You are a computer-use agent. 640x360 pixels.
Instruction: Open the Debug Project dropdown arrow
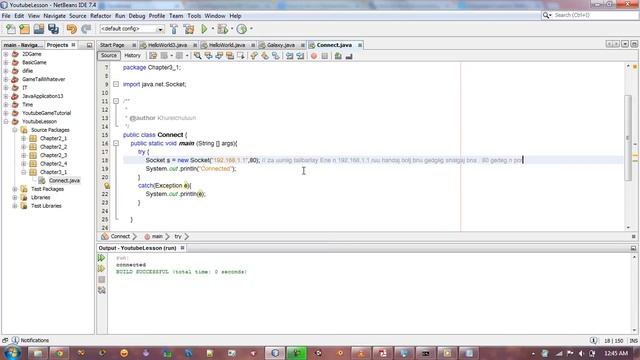(x=231, y=29)
